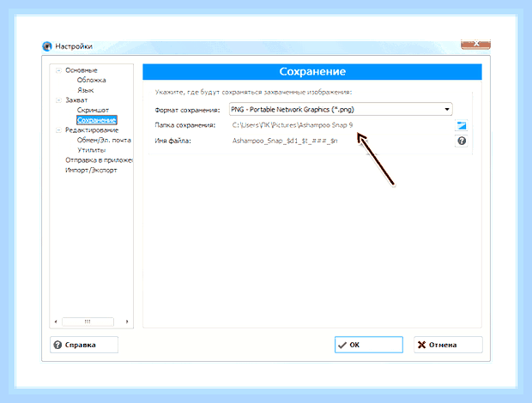Click the browse folder icon for save folder
532x403 pixels.
pos(462,125)
